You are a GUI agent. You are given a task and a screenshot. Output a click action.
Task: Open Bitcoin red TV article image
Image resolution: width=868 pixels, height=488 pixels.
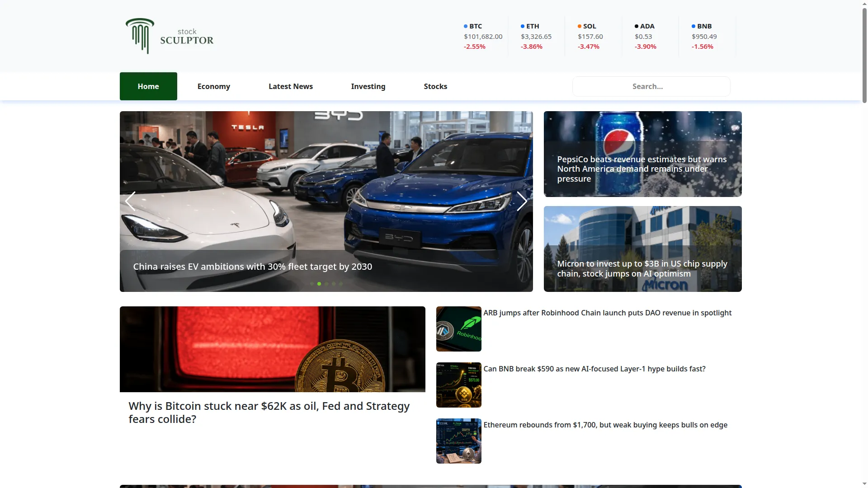coord(272,349)
